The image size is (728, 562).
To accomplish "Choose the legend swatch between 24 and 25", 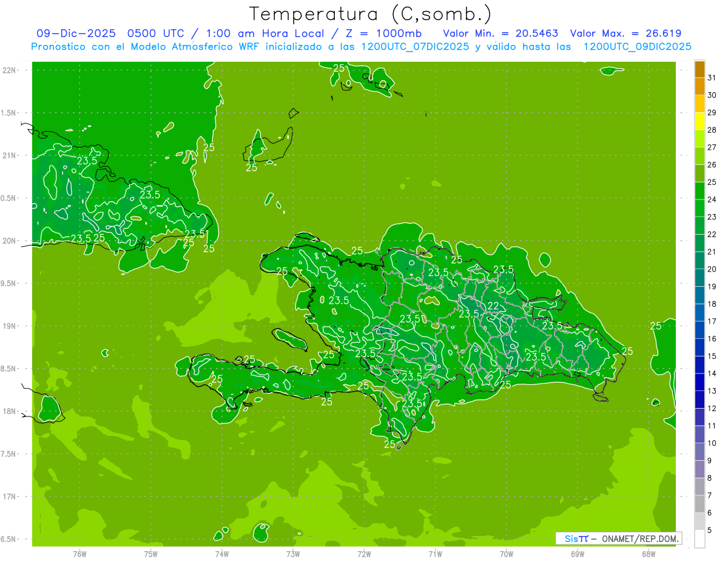I will click(699, 191).
